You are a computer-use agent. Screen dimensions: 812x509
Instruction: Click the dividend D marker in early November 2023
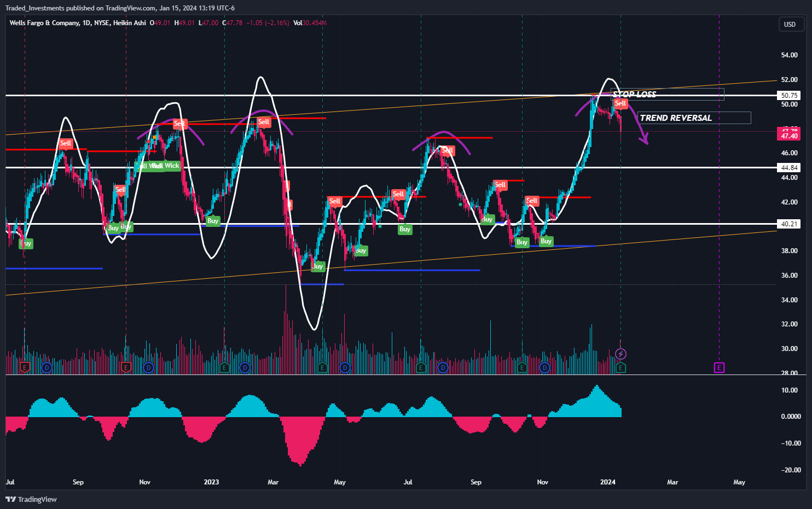tap(544, 367)
